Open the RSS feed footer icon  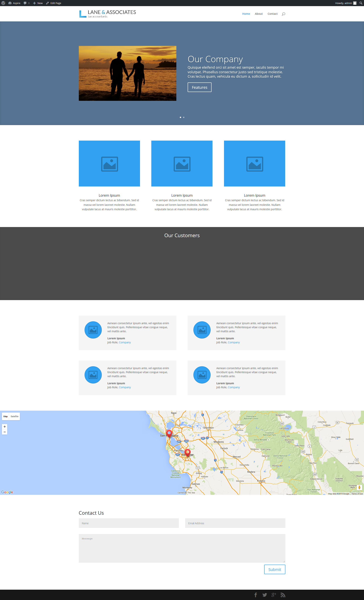coord(283,595)
